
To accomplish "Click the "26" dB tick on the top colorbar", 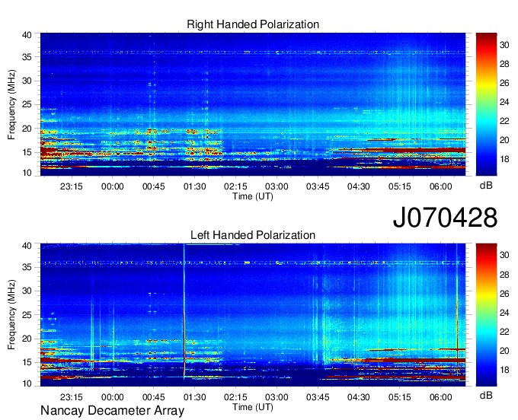I will (504, 83).
